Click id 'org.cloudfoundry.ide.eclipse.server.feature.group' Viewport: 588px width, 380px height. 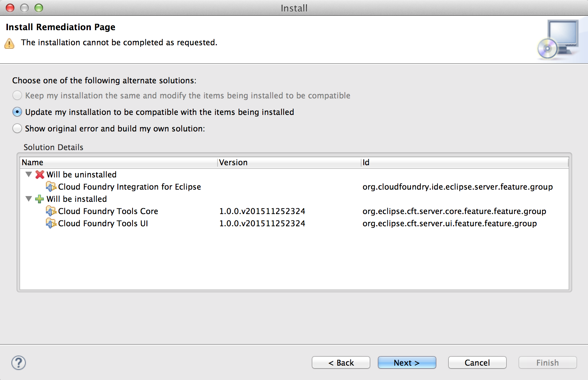tap(458, 187)
